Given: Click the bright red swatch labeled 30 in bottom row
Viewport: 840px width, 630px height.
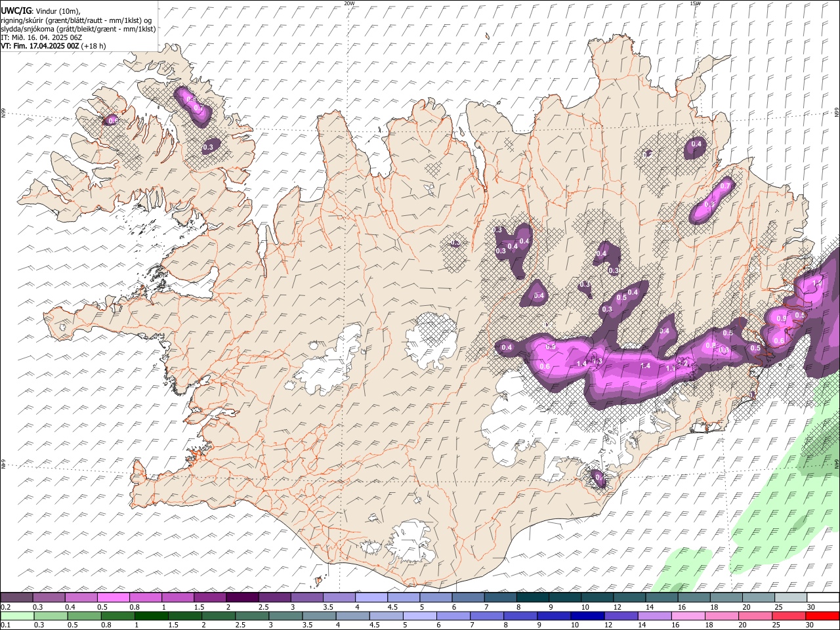Looking at the screenshot, I should [823, 616].
